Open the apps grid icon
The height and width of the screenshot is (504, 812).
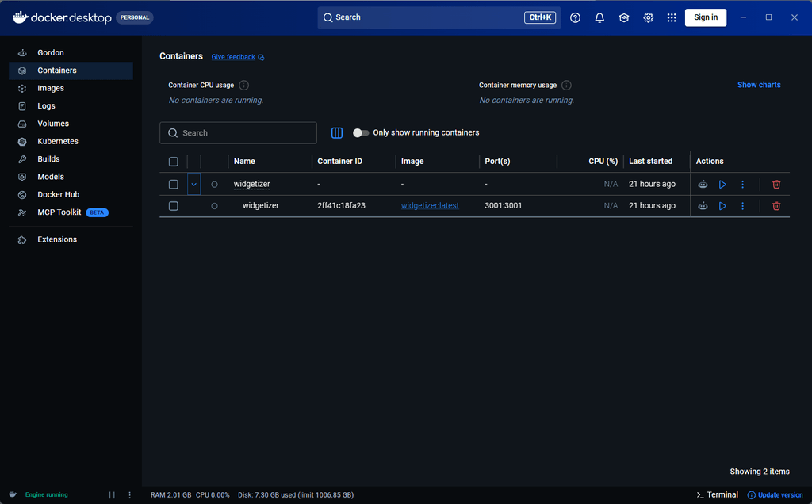(672, 17)
